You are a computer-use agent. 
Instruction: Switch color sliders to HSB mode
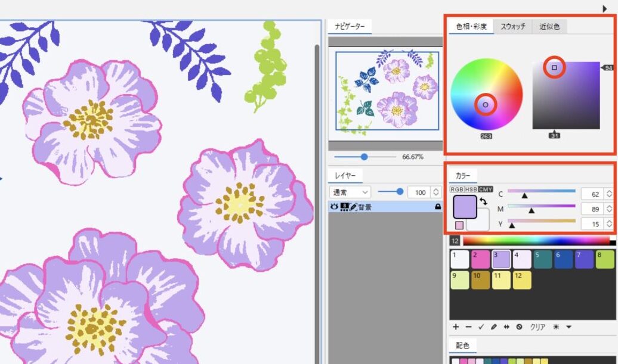[471, 189]
